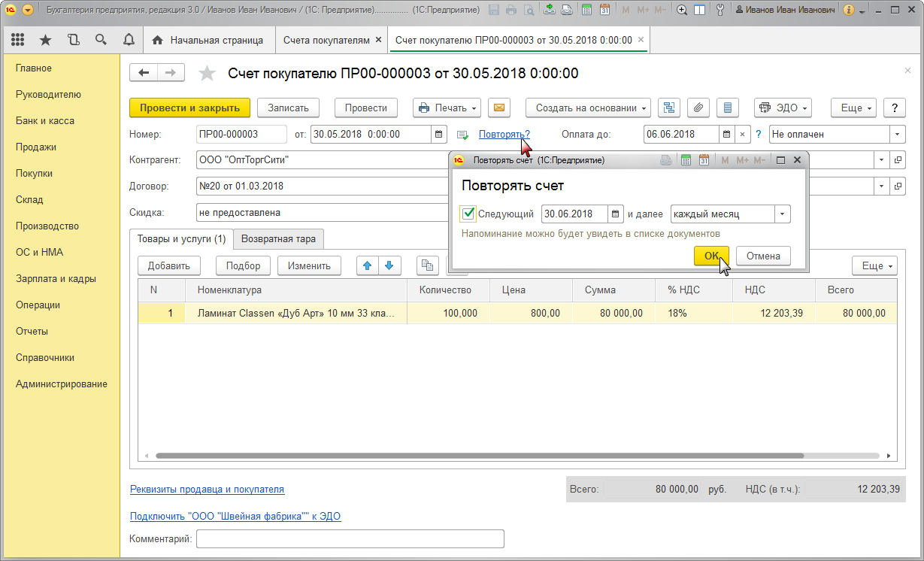Switch to the "Возвратная тара" tab
924x561 pixels.
click(x=278, y=239)
